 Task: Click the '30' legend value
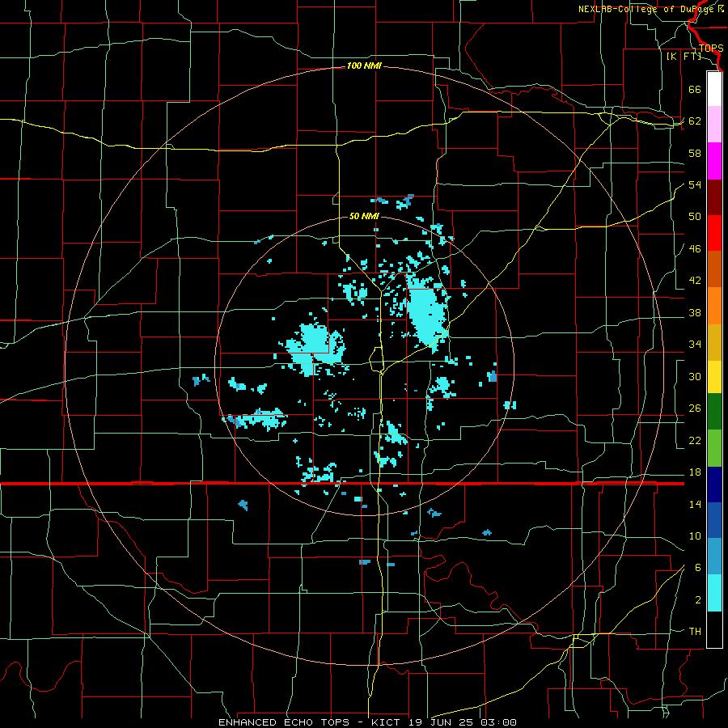(x=695, y=376)
